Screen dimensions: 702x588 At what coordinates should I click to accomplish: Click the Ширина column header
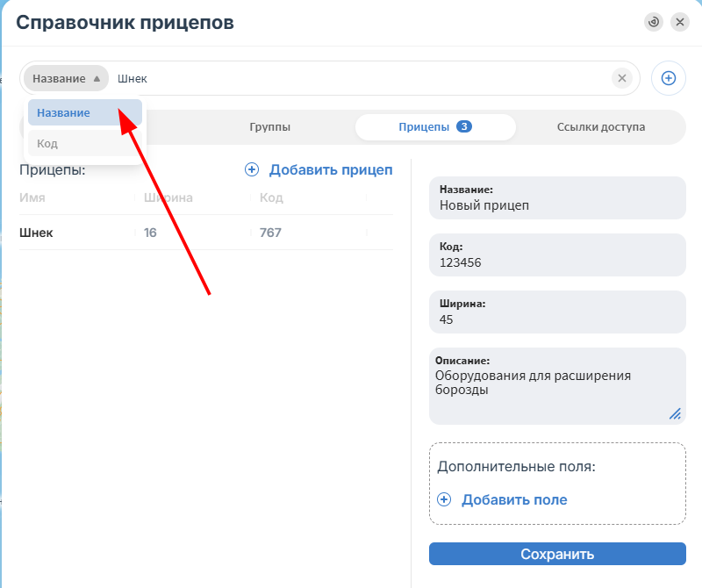coord(168,197)
